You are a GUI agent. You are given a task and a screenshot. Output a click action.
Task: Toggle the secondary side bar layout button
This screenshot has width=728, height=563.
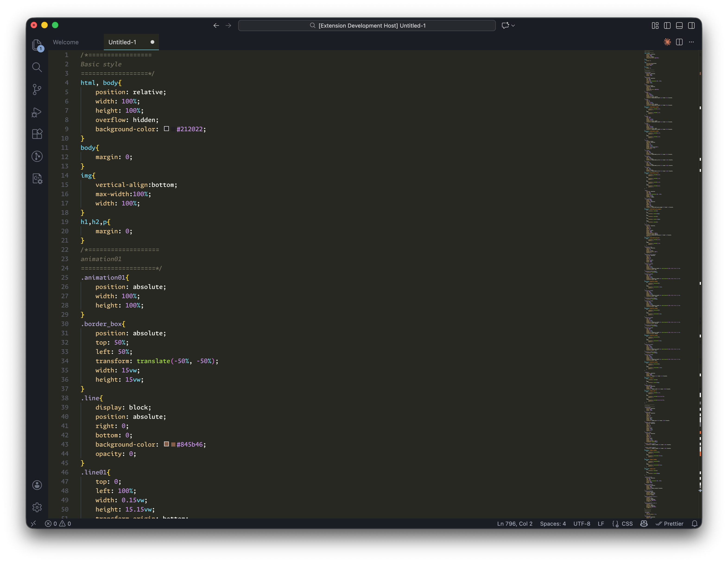click(x=691, y=26)
